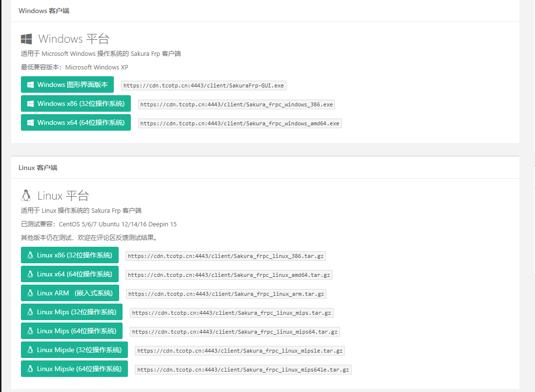Click Windows icon inside Windows x64 button
535x392 pixels.
[x=30, y=123]
